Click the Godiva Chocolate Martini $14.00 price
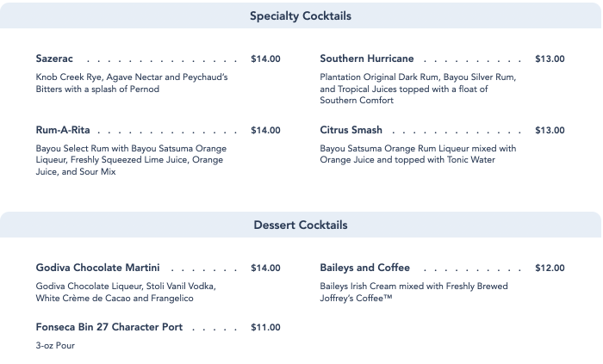The width and height of the screenshot is (603, 364). click(265, 268)
